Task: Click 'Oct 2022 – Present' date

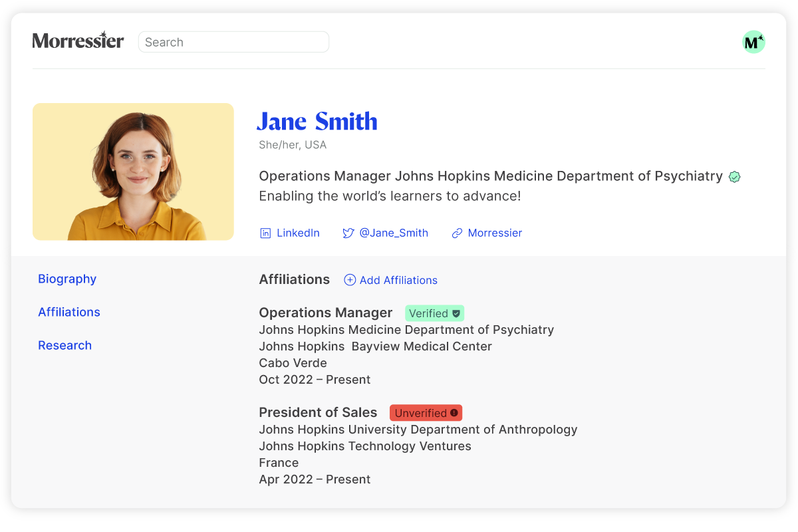Action: tap(315, 380)
